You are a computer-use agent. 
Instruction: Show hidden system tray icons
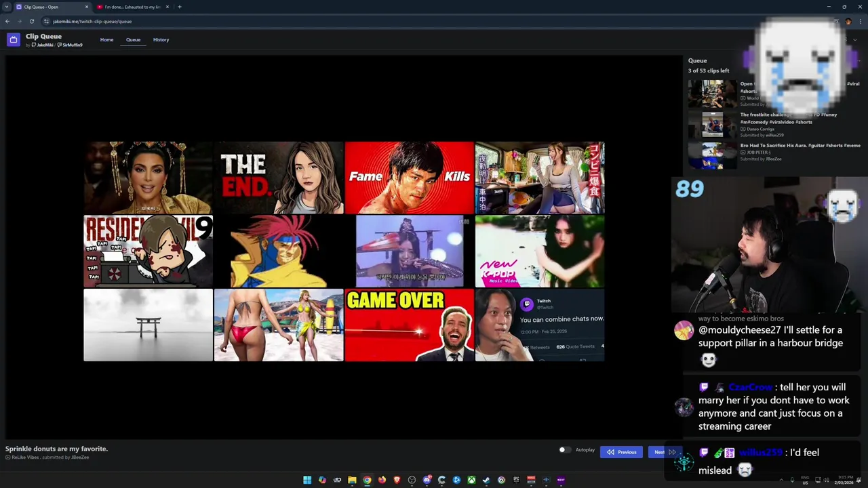click(781, 480)
